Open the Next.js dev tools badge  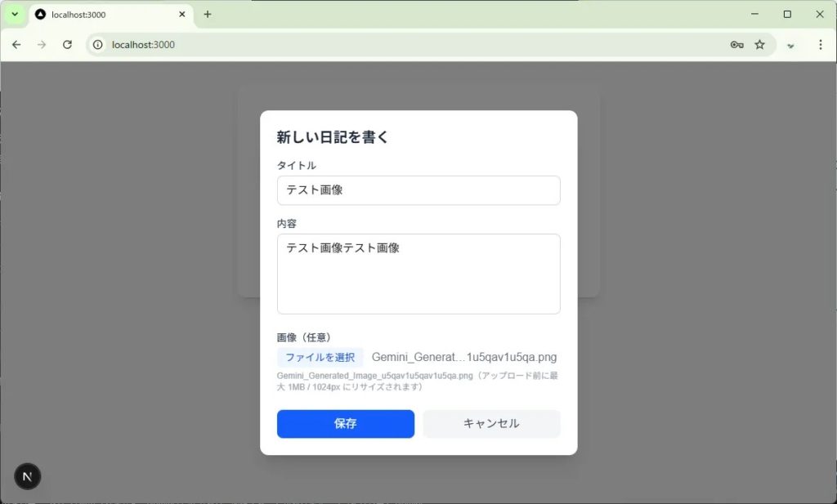point(27,476)
